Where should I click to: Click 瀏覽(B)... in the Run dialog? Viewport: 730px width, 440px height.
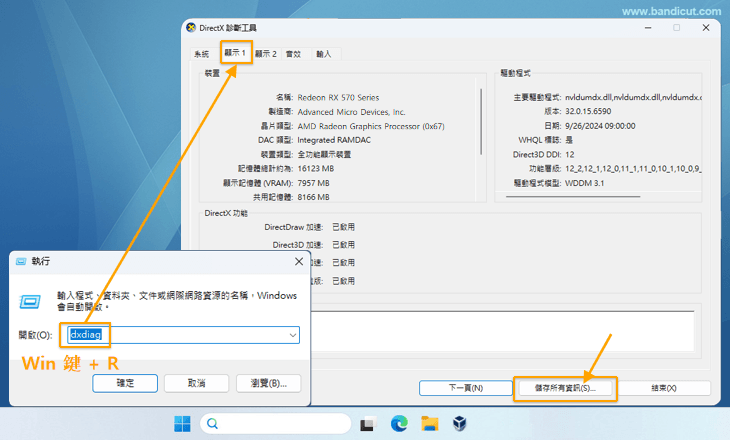(269, 383)
